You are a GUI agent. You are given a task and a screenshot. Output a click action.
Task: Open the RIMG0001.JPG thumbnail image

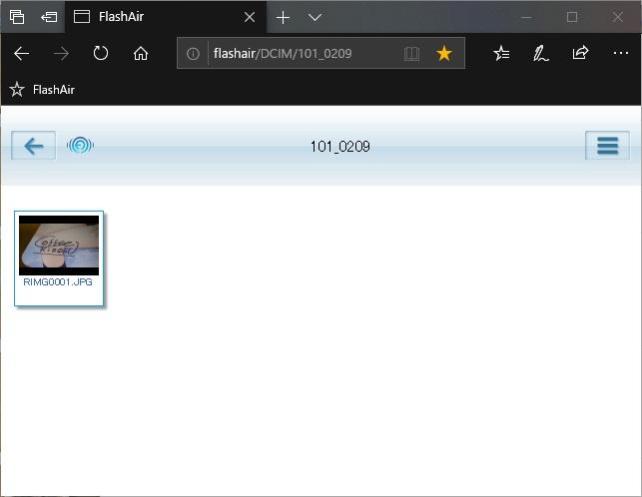(59, 245)
